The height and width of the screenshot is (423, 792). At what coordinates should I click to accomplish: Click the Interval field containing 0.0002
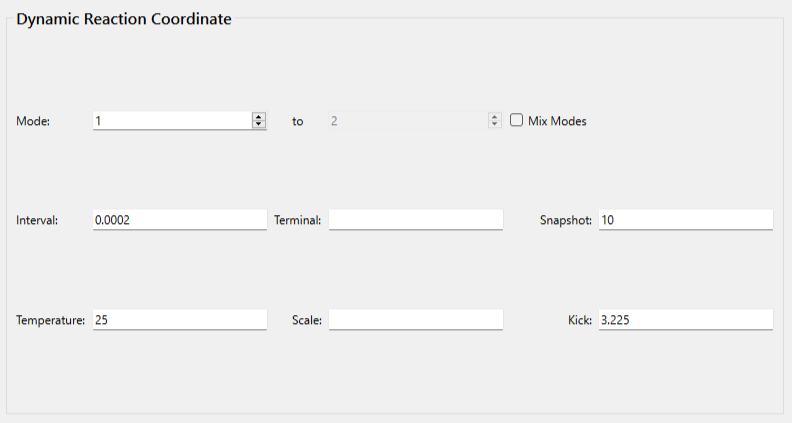[x=179, y=220]
